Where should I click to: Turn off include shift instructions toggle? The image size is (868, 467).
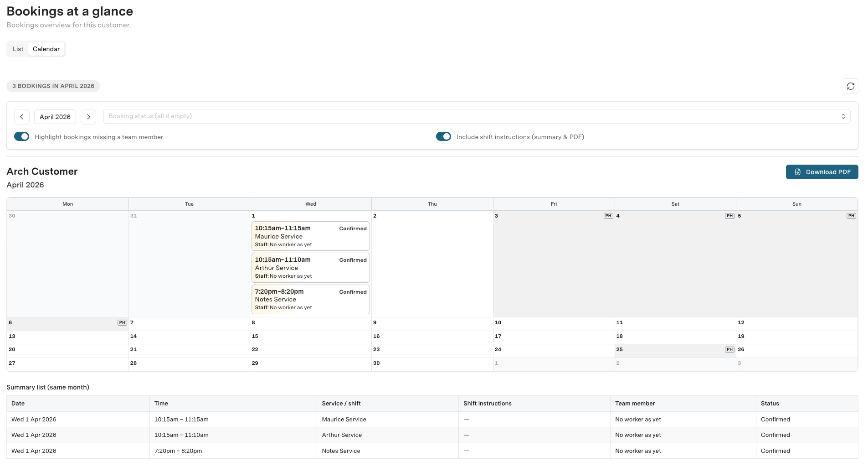click(x=443, y=137)
